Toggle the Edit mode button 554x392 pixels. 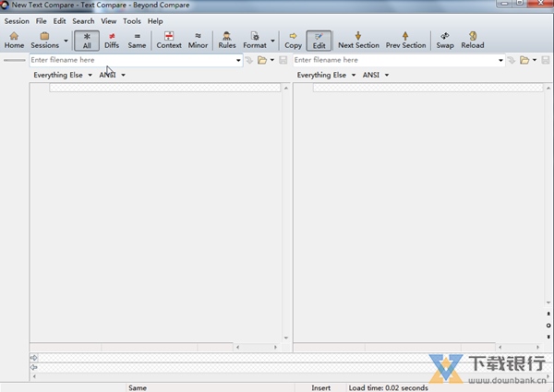(319, 40)
